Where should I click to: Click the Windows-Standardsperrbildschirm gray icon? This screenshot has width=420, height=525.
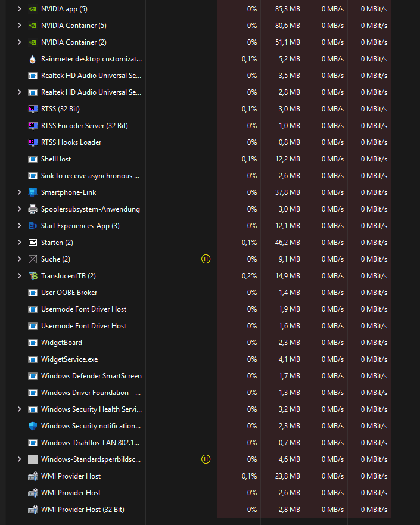click(x=32, y=459)
